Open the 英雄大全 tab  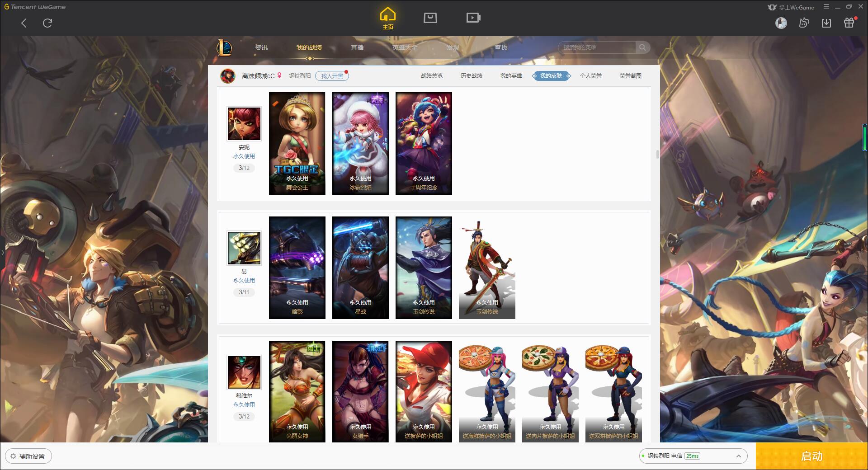(405, 47)
